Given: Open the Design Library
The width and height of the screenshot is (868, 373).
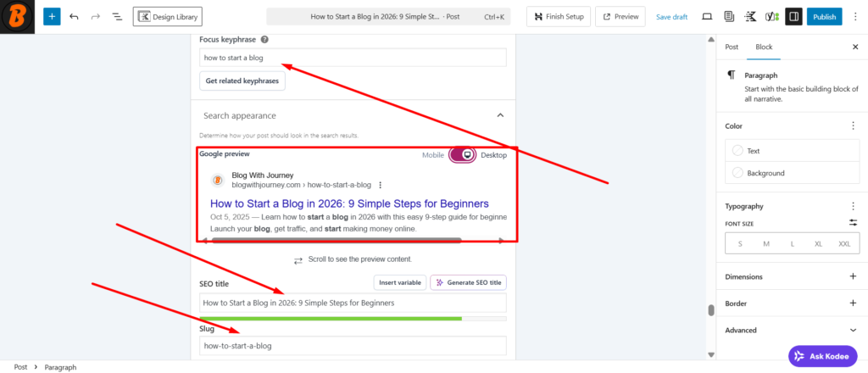Looking at the screenshot, I should 168,17.
